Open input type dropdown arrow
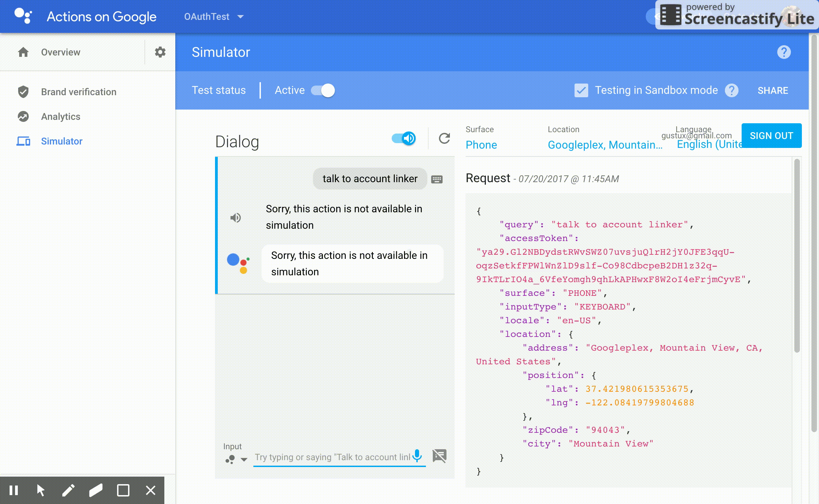 244,459
